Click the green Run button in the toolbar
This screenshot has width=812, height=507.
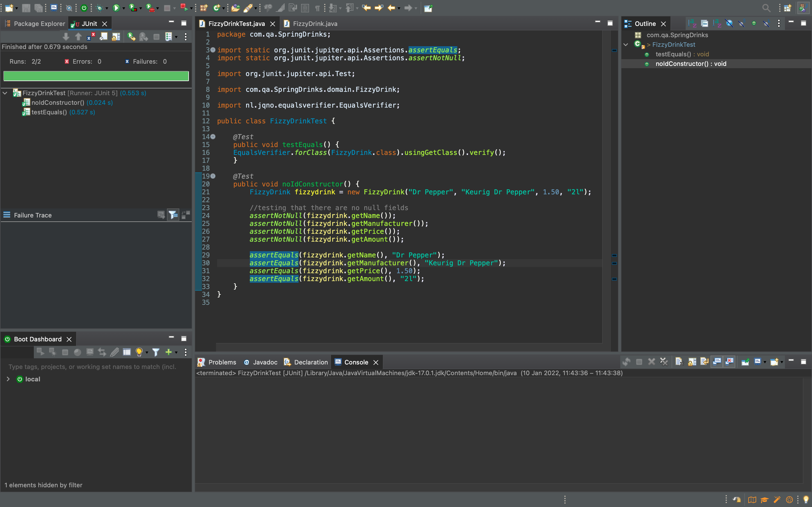[116, 8]
